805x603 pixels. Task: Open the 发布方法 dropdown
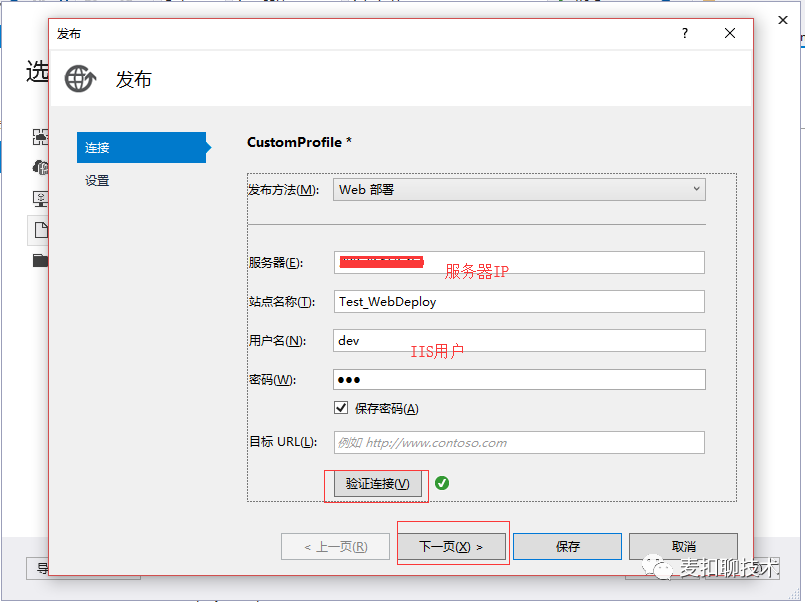pos(519,189)
